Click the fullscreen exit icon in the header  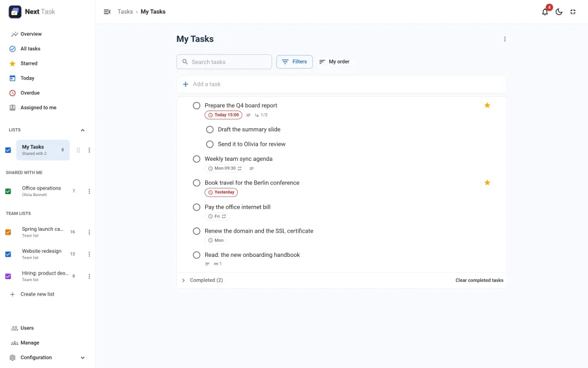pos(572,12)
